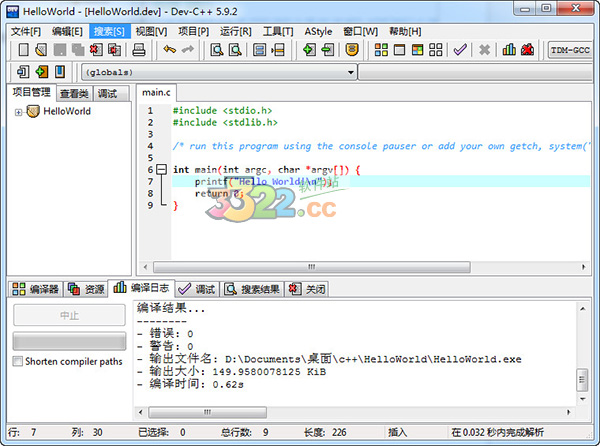Click the New file toolbar icon
This screenshot has height=446, width=600.
point(24,50)
